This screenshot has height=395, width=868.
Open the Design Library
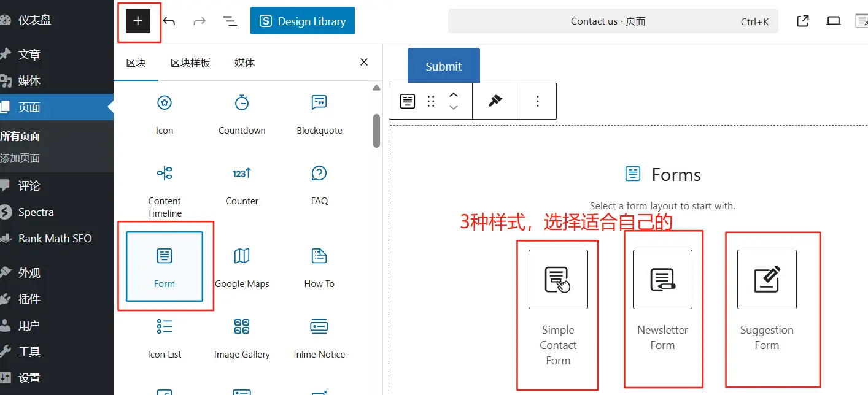pyautogui.click(x=303, y=21)
